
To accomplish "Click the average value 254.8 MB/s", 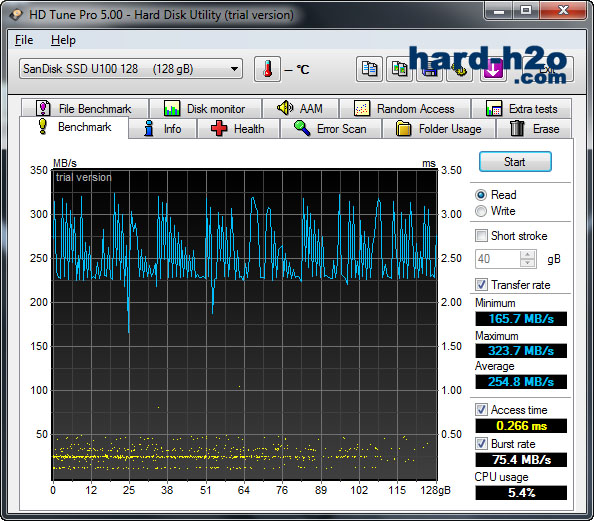I will pos(521,382).
